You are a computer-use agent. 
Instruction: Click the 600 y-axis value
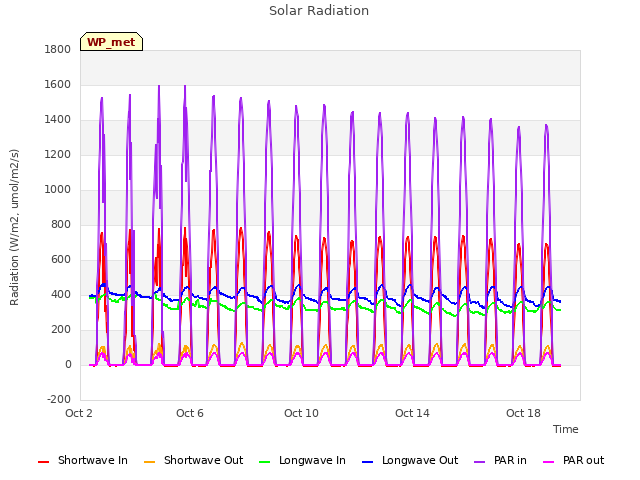coord(61,260)
